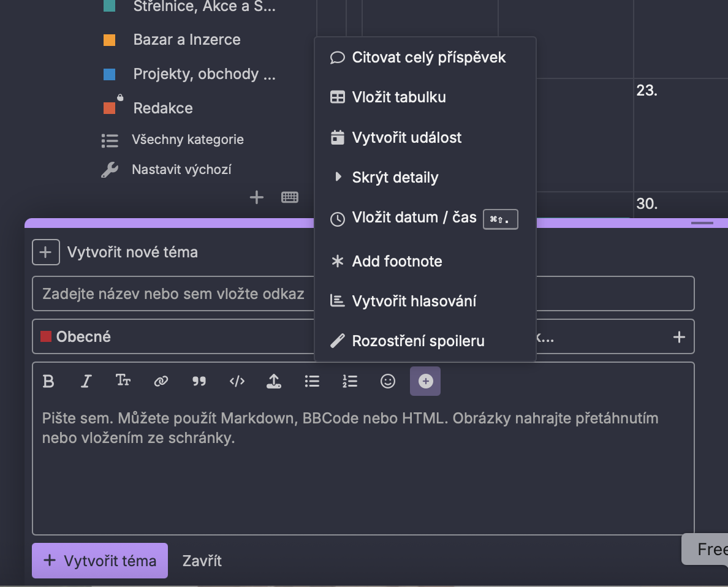
Task: Choose Vytvořit hlasování menu entry
Action: (414, 301)
